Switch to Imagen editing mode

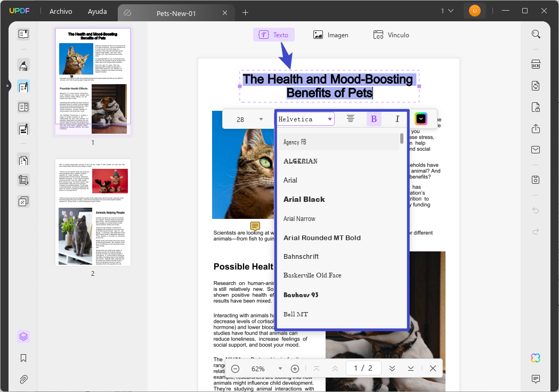331,35
